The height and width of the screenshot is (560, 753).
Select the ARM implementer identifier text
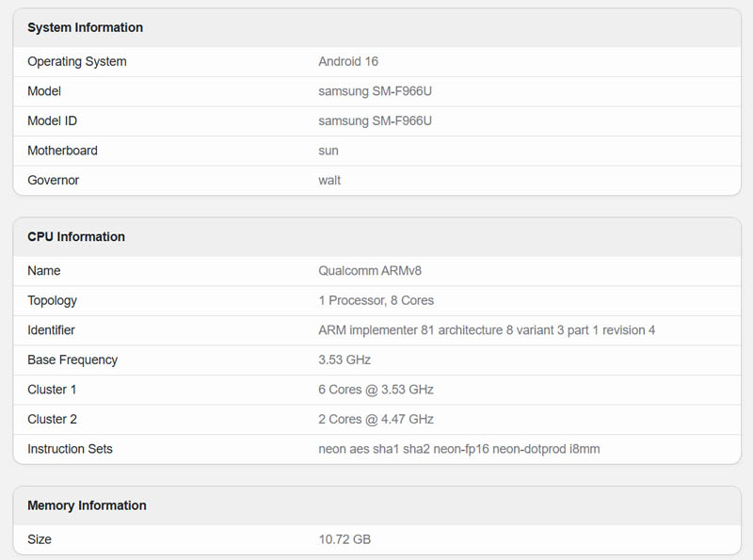pos(487,330)
